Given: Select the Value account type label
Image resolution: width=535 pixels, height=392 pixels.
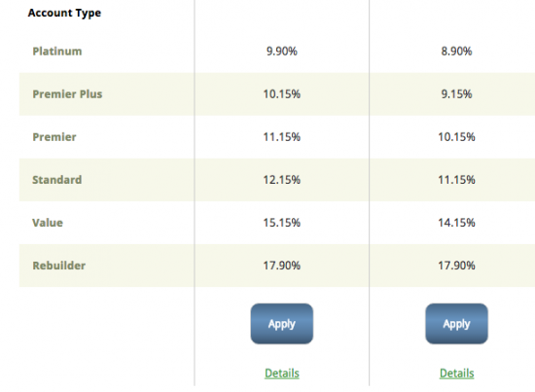Looking at the screenshot, I should [x=48, y=223].
